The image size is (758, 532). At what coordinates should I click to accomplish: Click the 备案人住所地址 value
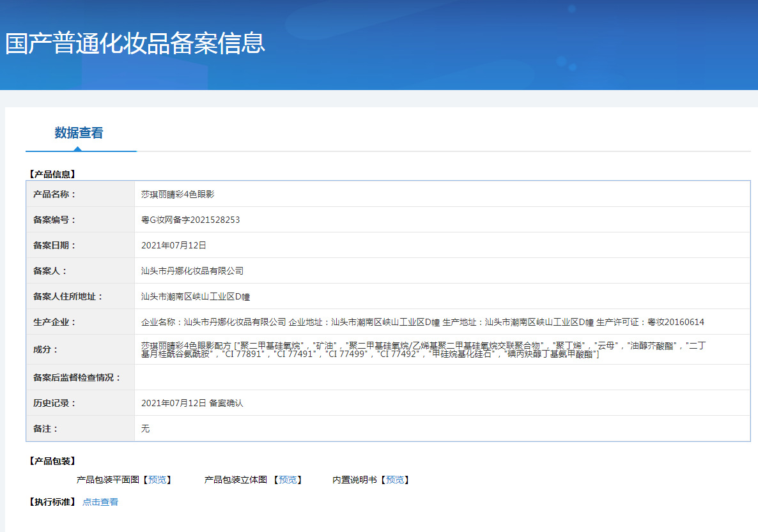pos(196,297)
